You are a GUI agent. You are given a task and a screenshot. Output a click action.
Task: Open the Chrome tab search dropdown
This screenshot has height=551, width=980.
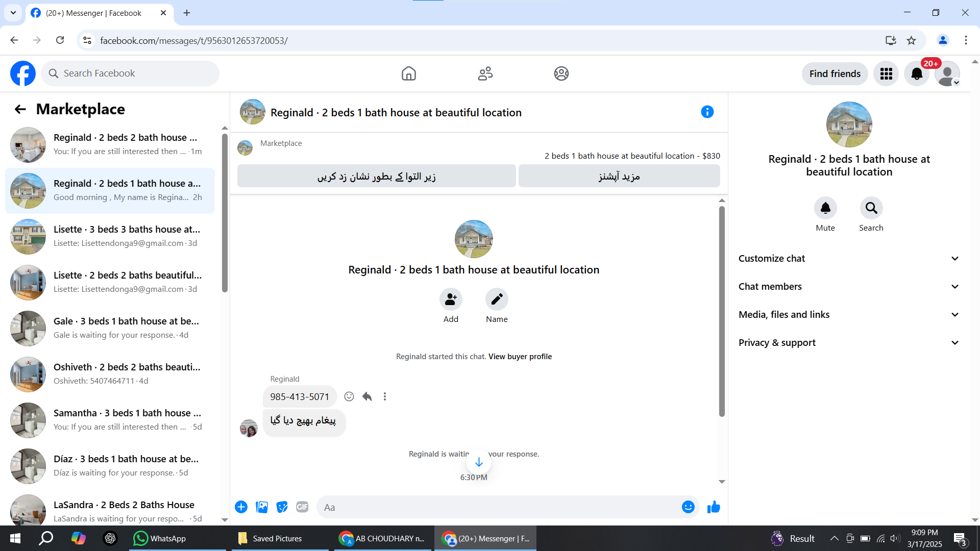click(13, 13)
